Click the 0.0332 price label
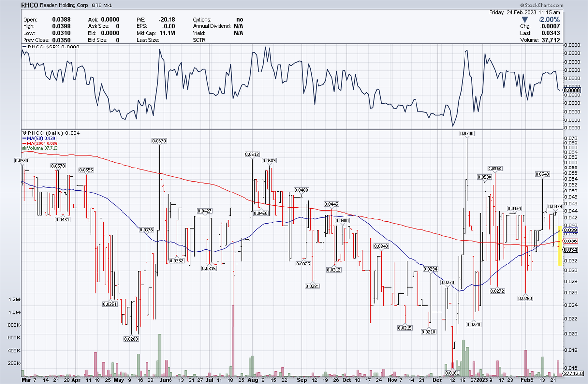 click(x=177, y=261)
